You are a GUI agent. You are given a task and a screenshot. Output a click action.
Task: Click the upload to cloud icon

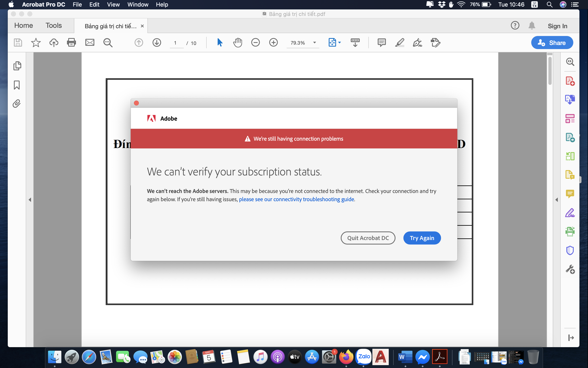(x=54, y=43)
